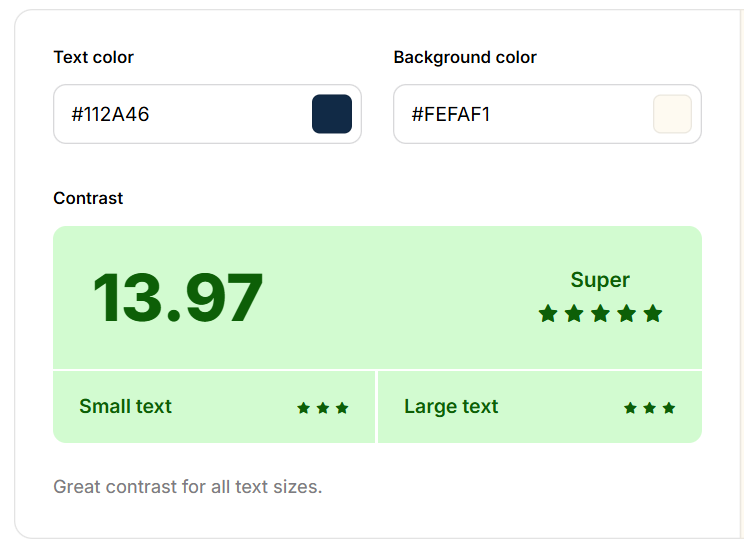This screenshot has height=546, width=744.
Task: Select the Small text label
Action: [125, 407]
